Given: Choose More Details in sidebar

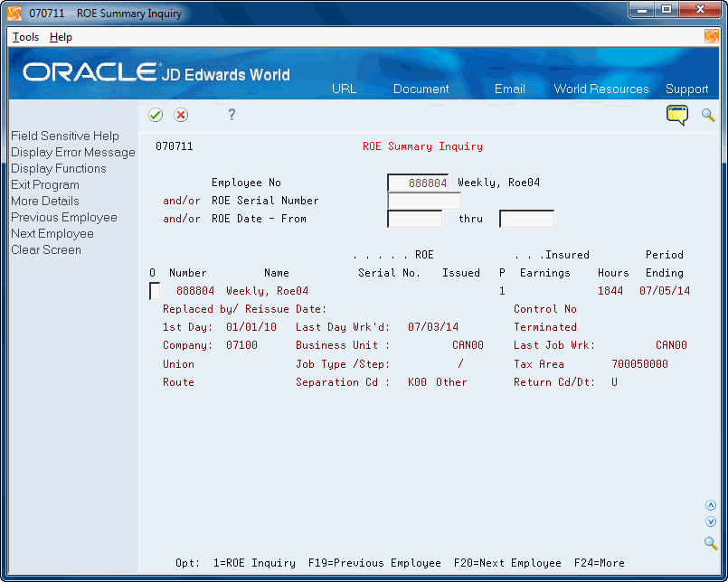Looking at the screenshot, I should click(x=45, y=201).
